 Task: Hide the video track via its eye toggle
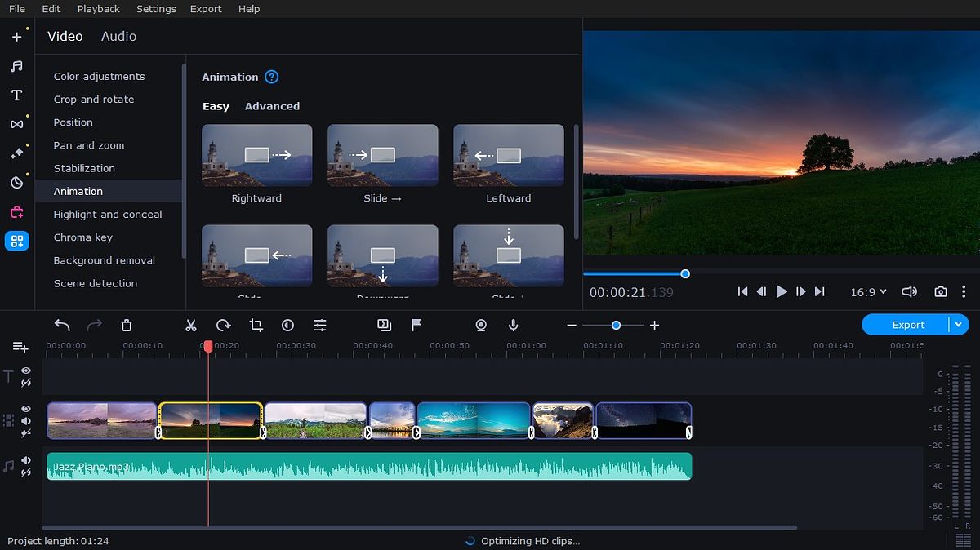click(x=25, y=407)
